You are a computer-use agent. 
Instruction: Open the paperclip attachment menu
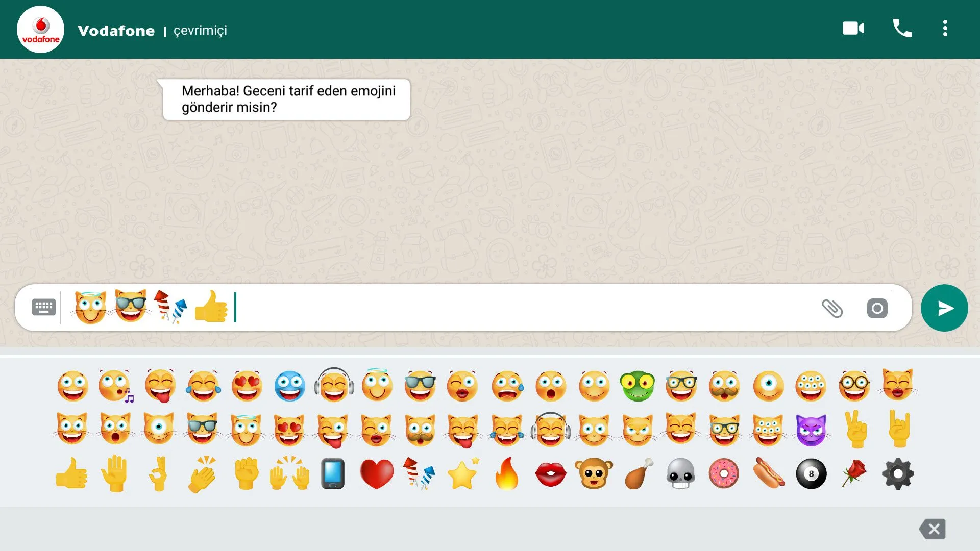[x=832, y=308]
